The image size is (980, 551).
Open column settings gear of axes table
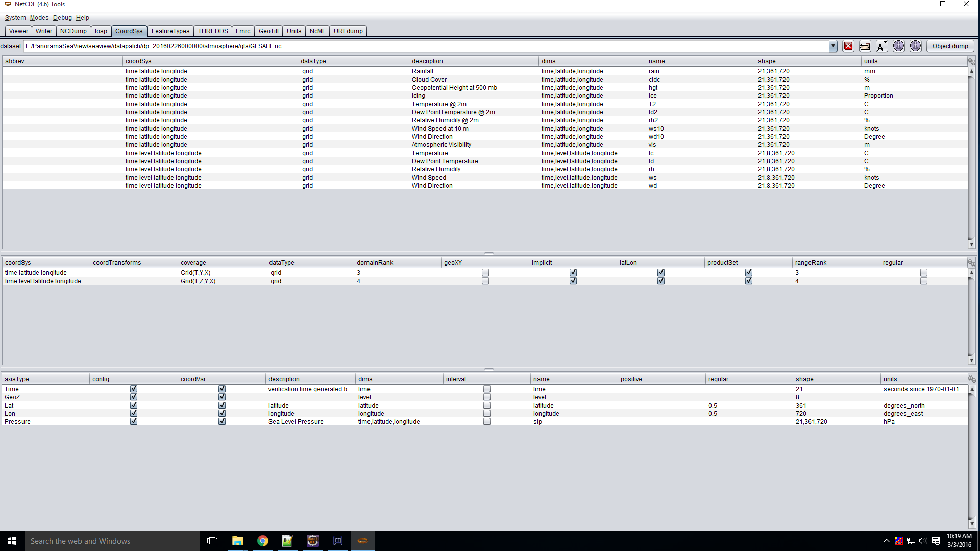click(x=971, y=379)
